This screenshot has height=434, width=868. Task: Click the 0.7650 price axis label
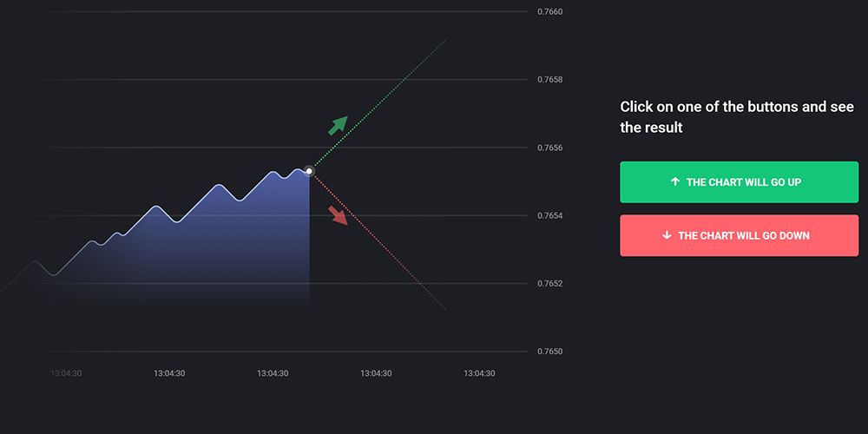pyautogui.click(x=550, y=352)
